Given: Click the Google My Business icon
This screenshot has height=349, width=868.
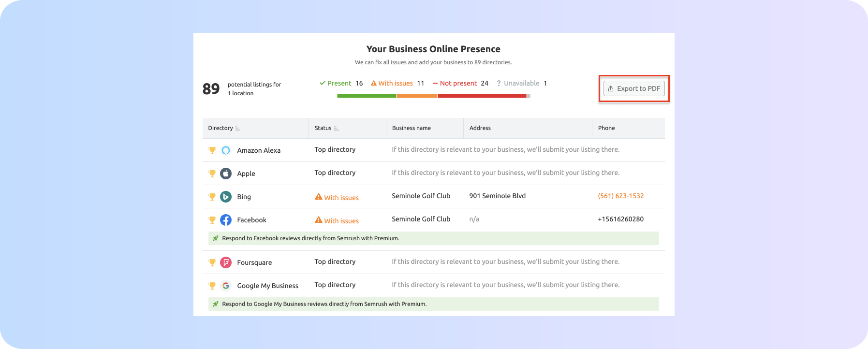Looking at the screenshot, I should [x=226, y=286].
